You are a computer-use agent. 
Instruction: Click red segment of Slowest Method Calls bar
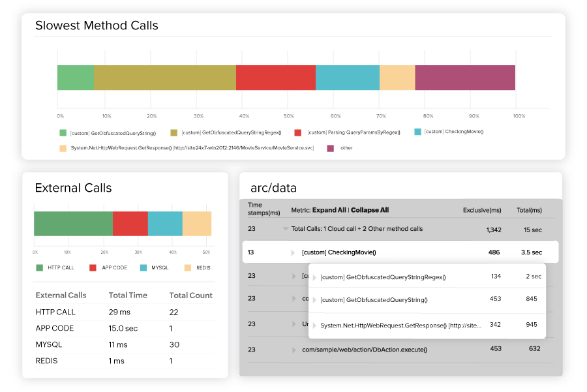coord(276,78)
